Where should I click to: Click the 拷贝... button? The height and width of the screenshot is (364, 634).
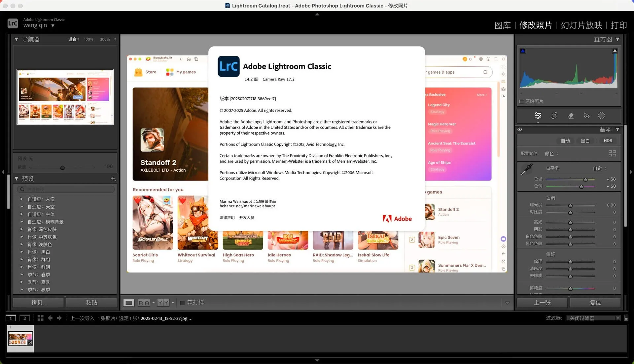coord(38,303)
